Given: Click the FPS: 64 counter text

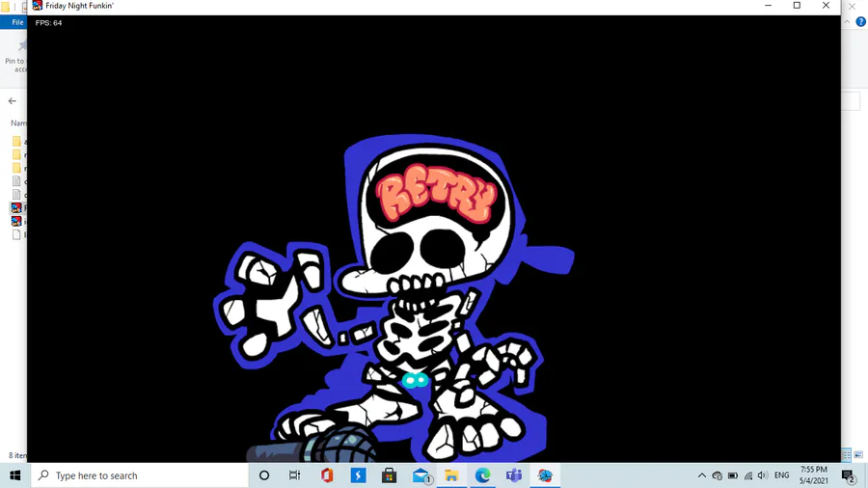Looking at the screenshot, I should [x=49, y=23].
